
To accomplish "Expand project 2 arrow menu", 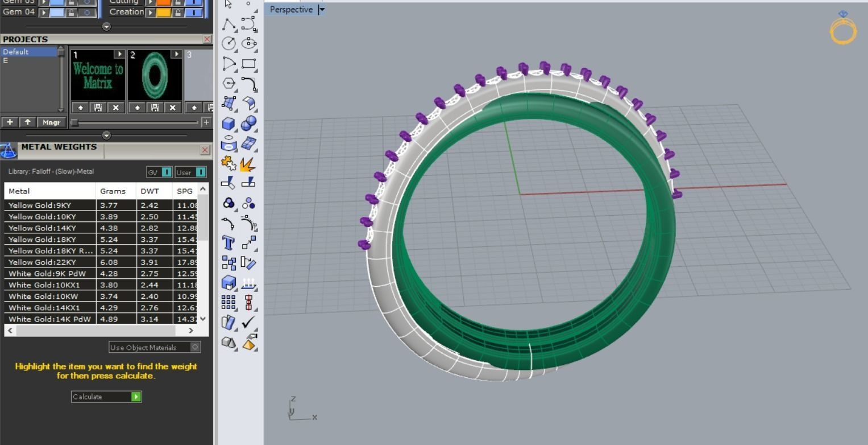I will pyautogui.click(x=176, y=54).
